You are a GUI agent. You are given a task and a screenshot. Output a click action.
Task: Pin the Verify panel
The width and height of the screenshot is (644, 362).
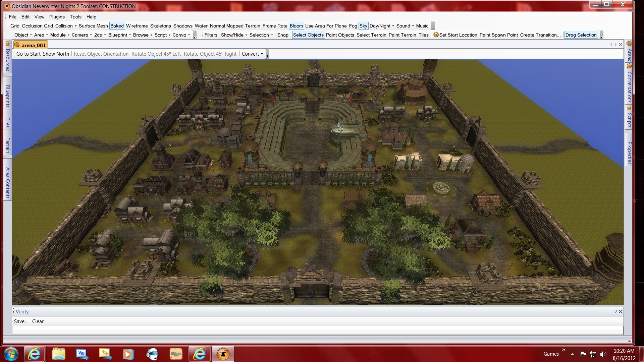point(615,311)
